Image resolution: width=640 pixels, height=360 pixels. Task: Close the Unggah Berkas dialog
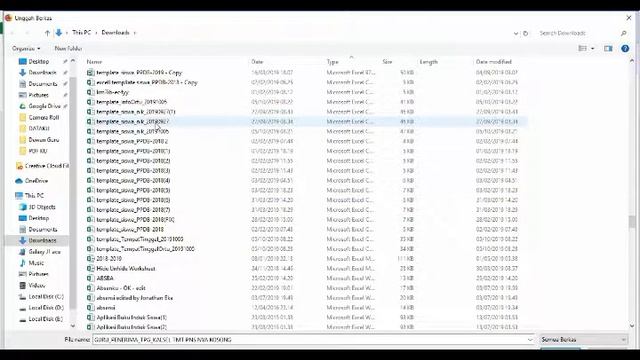(x=629, y=18)
